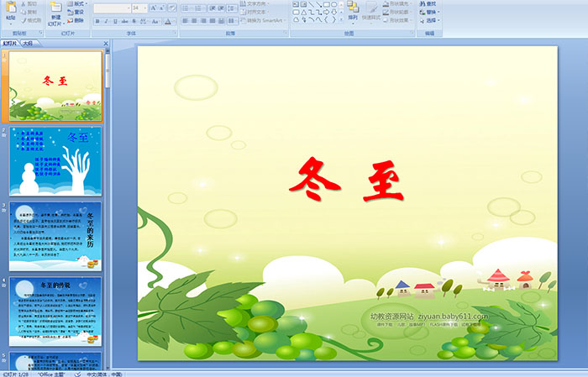Click the Decrease Indent icon
The height and width of the screenshot is (377, 588).
pos(213,8)
